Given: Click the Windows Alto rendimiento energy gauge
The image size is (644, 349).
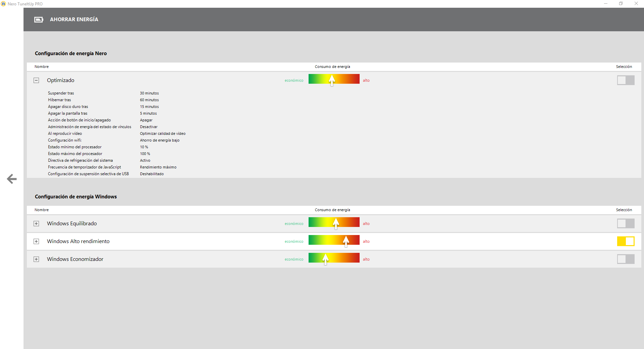Looking at the screenshot, I should tap(334, 240).
